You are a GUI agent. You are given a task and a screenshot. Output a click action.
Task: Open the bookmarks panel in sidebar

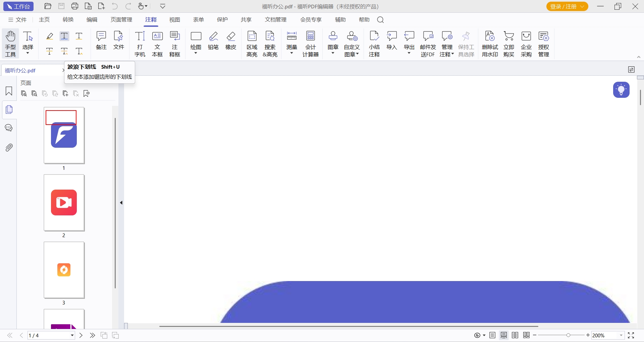coord(9,91)
